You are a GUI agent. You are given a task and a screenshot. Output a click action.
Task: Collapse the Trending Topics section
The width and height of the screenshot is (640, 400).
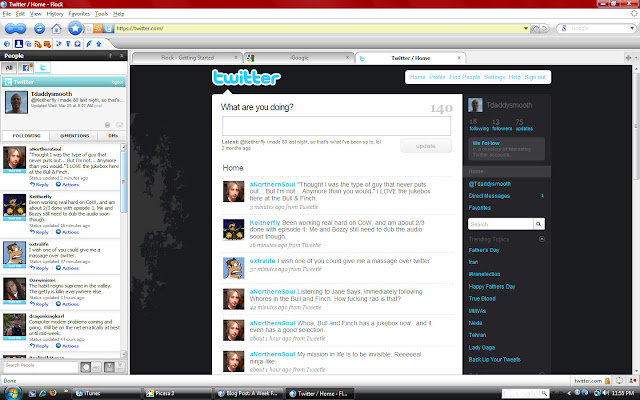tap(542, 239)
